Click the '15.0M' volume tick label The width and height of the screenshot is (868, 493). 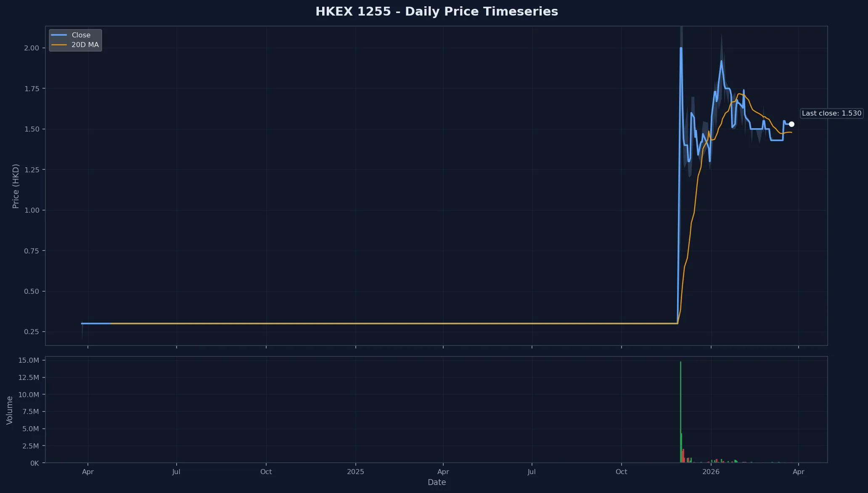point(28,360)
